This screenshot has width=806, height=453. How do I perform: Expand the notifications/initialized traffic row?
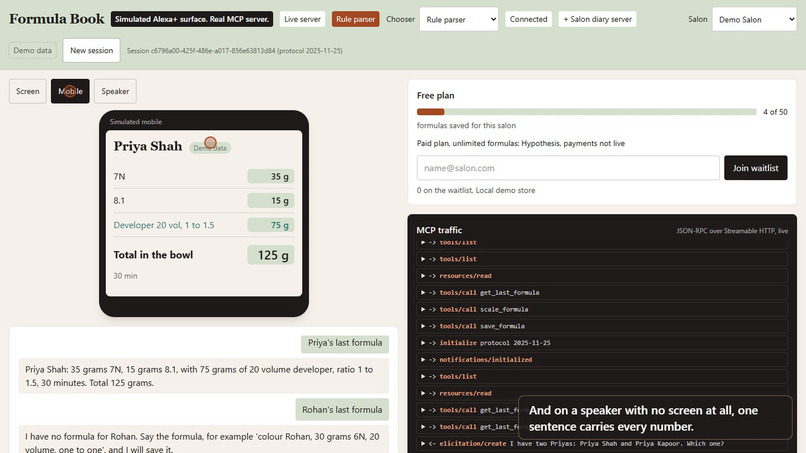[602, 360]
